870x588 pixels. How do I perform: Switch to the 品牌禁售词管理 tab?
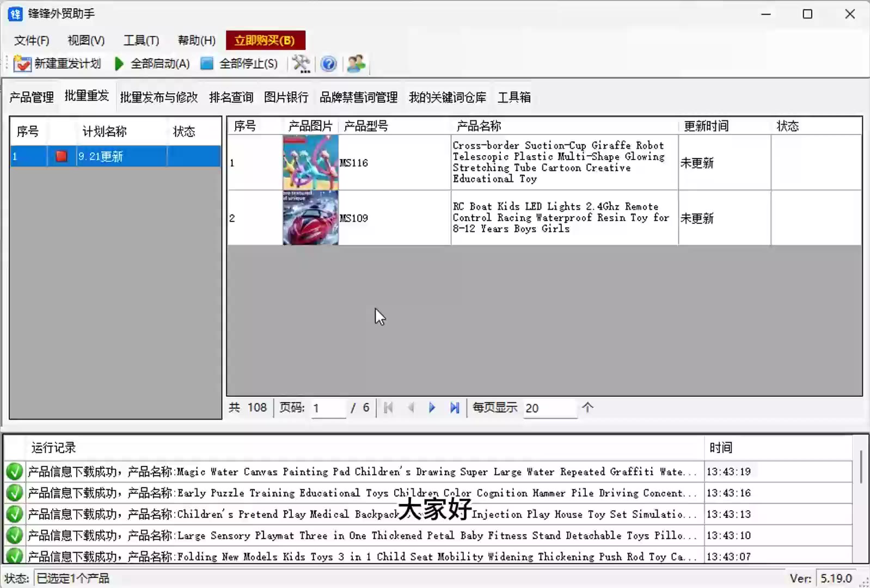tap(359, 97)
